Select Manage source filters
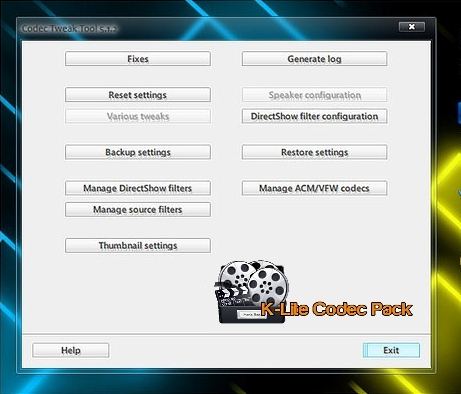This screenshot has height=394, width=461. (138, 209)
